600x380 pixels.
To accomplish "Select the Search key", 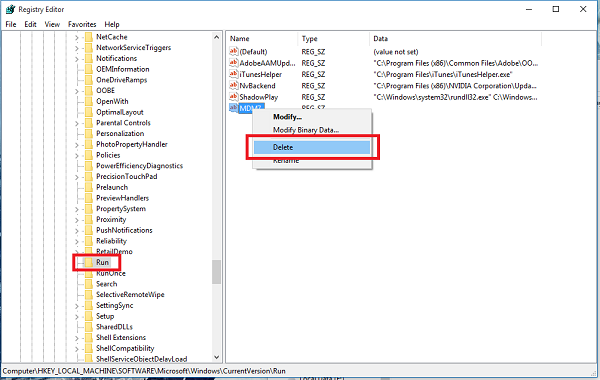I will 106,284.
